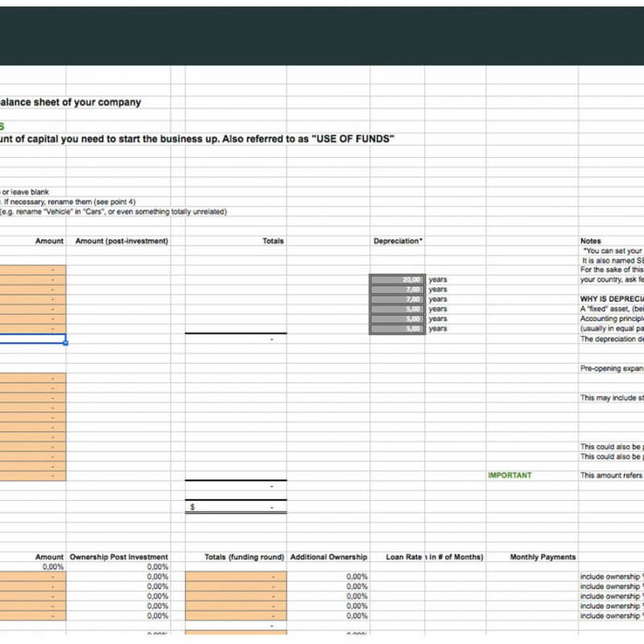
Task: Click the 'Pre-opening expan' note cell
Action: tap(612, 369)
